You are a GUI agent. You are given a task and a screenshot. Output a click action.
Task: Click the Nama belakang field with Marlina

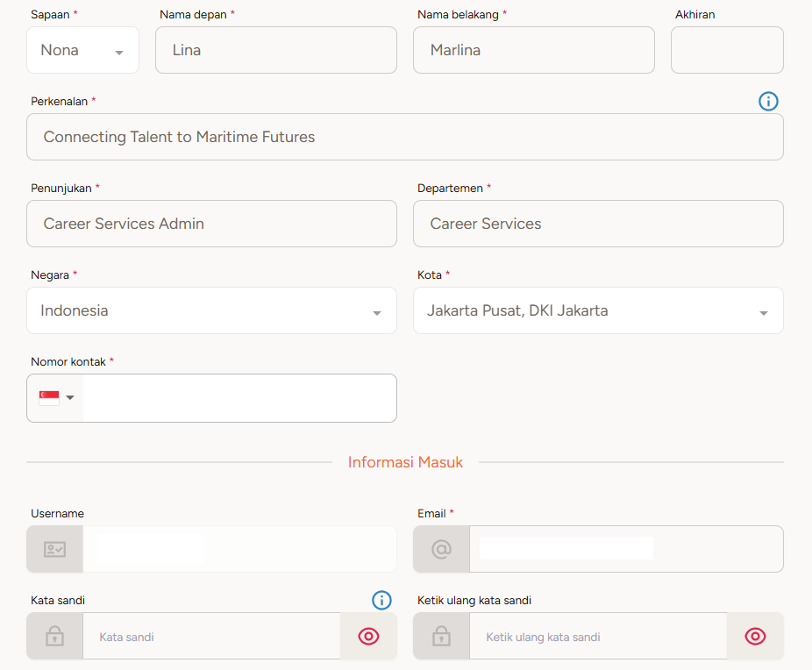coord(533,51)
